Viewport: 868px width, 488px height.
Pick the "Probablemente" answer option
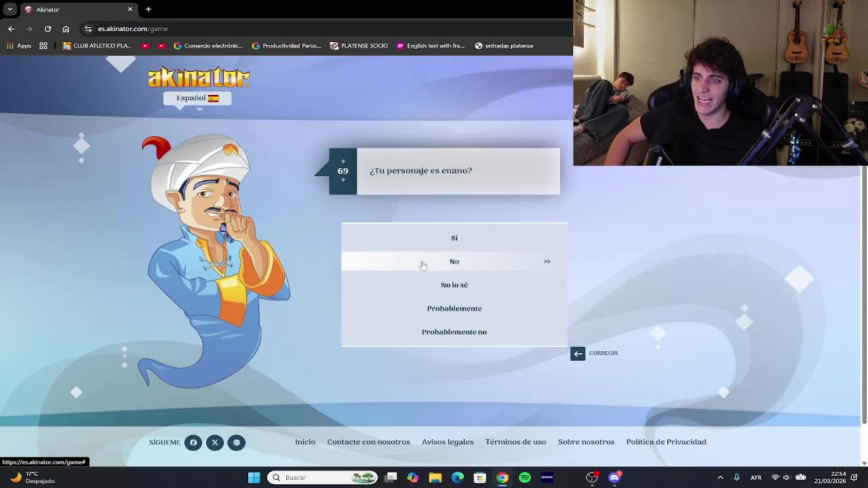[x=454, y=308]
